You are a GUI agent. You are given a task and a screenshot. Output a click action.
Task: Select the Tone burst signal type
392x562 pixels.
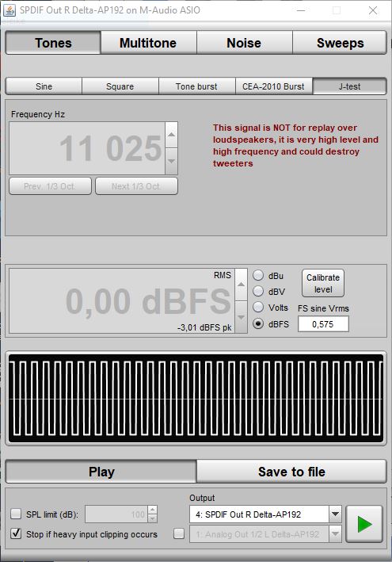click(196, 86)
